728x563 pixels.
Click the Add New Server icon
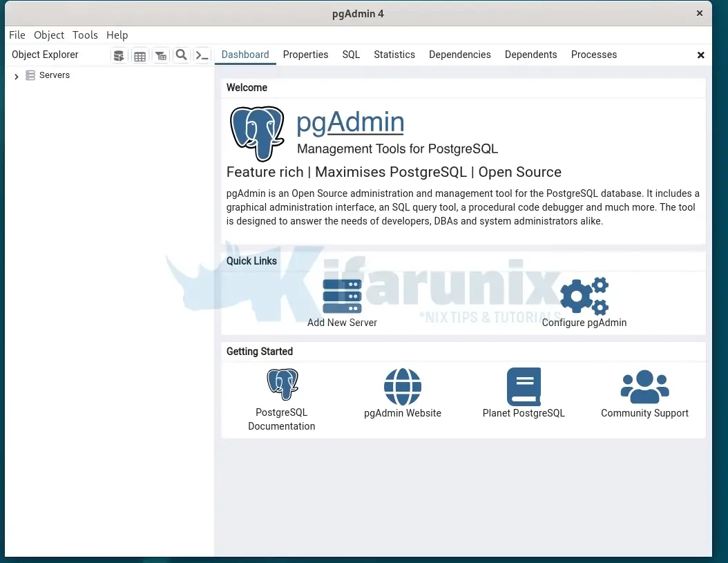[x=342, y=296]
